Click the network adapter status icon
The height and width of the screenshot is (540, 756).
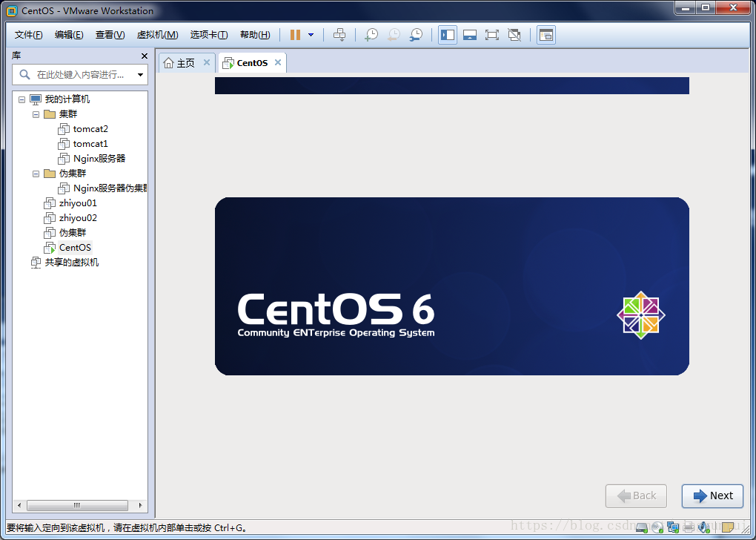pyautogui.click(x=673, y=527)
